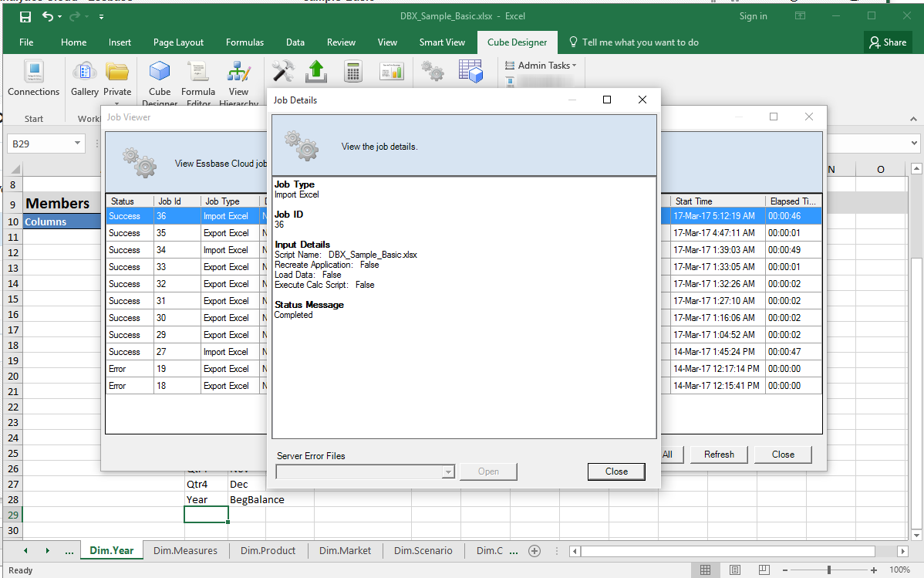The width and height of the screenshot is (924, 578).
Task: Click the Redo arrow in quick access toolbar
Action: 75,16
